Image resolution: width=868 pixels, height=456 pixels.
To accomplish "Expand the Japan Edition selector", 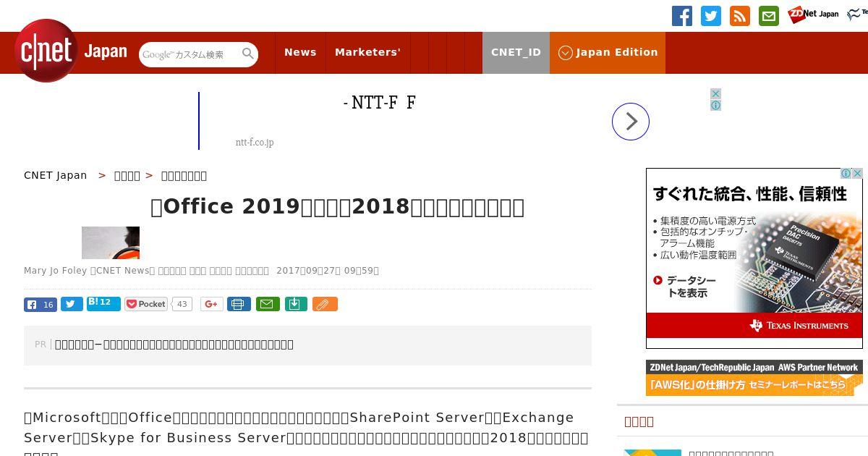I will [x=608, y=52].
